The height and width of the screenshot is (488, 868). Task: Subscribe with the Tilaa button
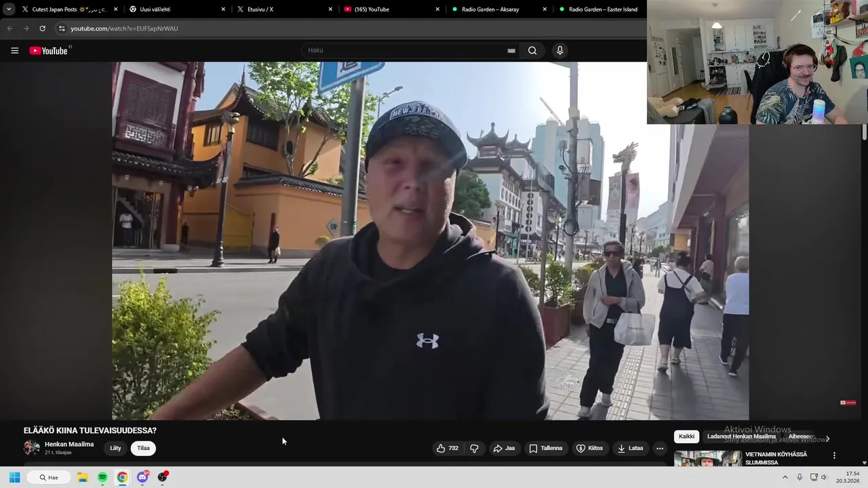143,448
